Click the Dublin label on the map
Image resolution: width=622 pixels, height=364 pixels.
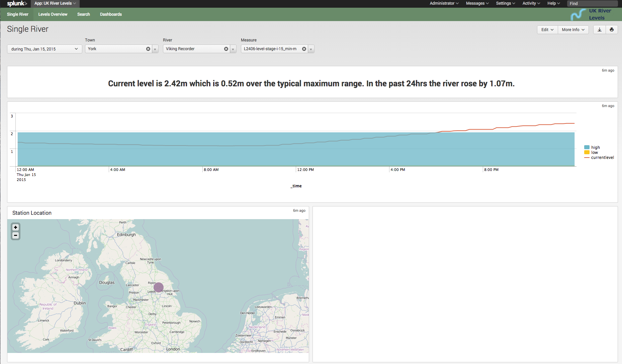(80, 303)
